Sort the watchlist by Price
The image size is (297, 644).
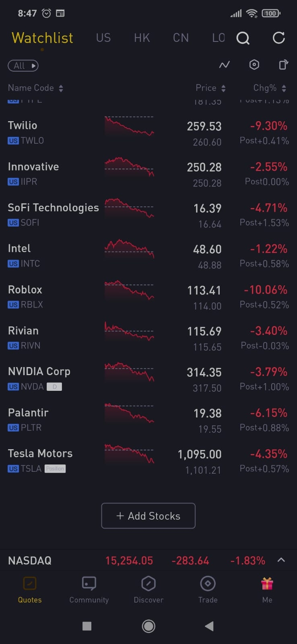[x=210, y=88]
